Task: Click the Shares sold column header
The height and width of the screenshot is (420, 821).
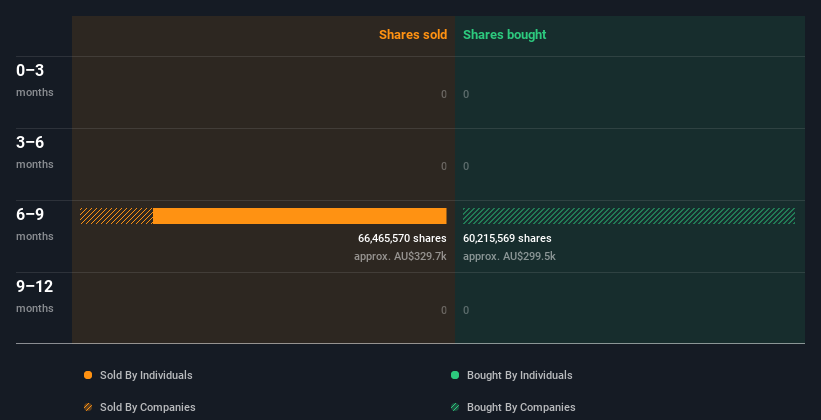Action: (x=413, y=35)
